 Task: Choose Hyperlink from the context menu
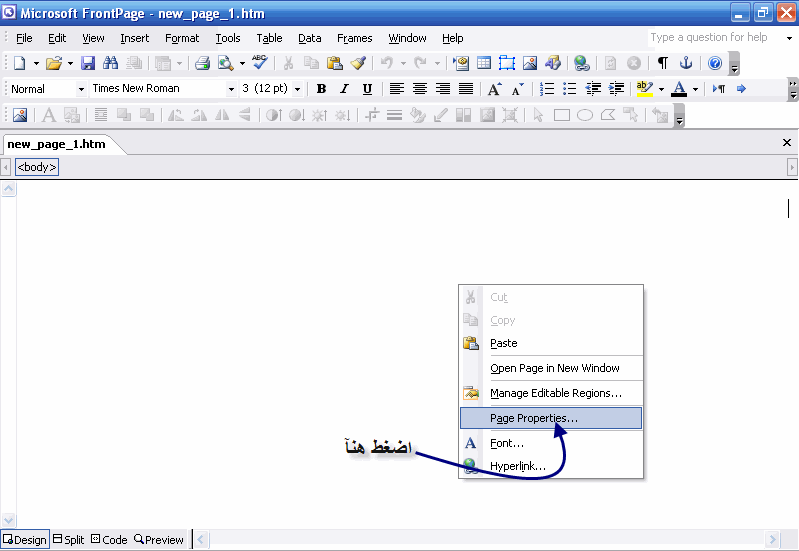point(551,466)
